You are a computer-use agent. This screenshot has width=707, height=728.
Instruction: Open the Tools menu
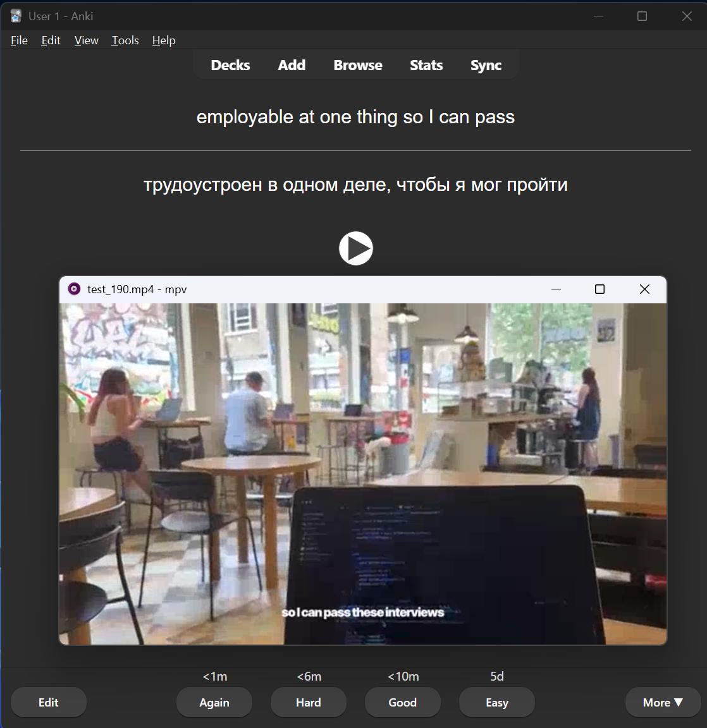125,40
